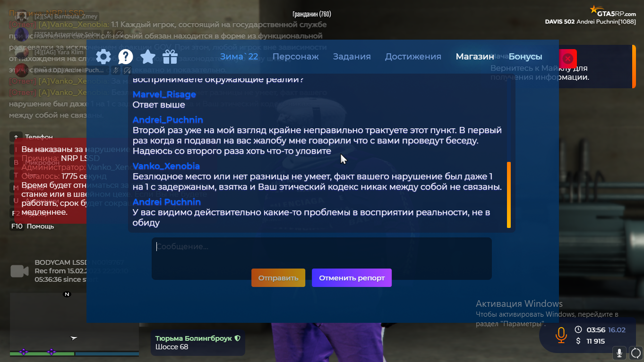Click the clock icon beside 03:56
Viewport: 644px width, 362px height.
click(578, 330)
